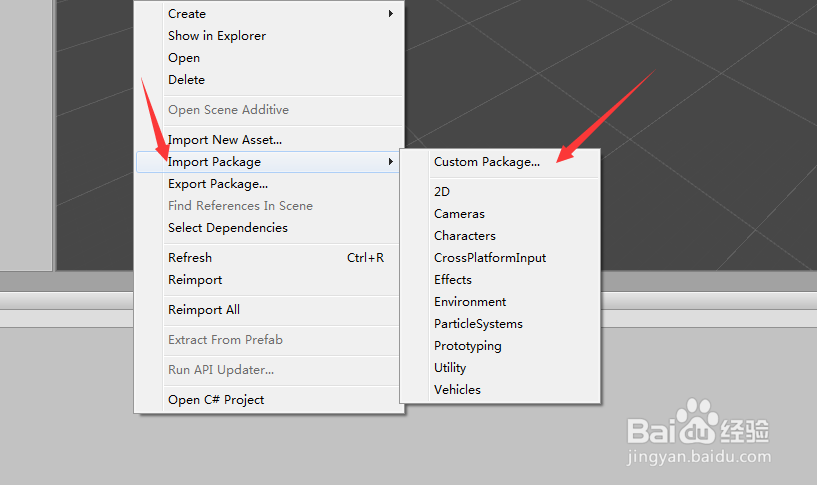Click Extract From Prefab
Screen dimensions: 817x485
click(269, 340)
